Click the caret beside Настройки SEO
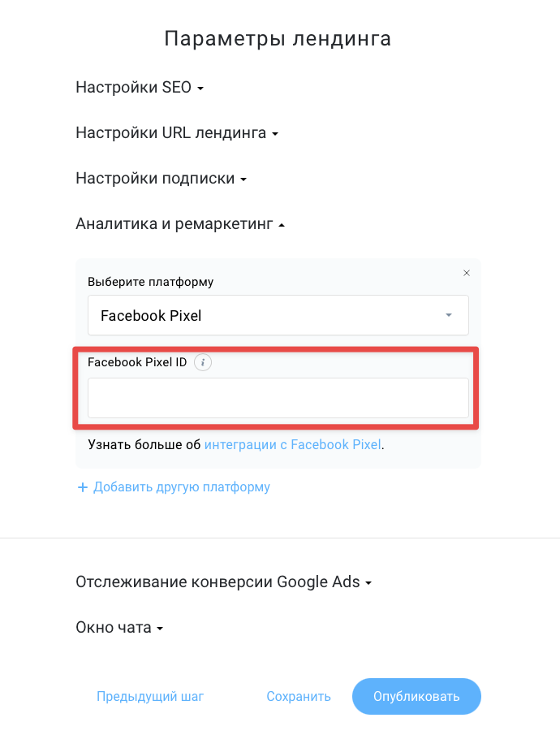 point(200,89)
